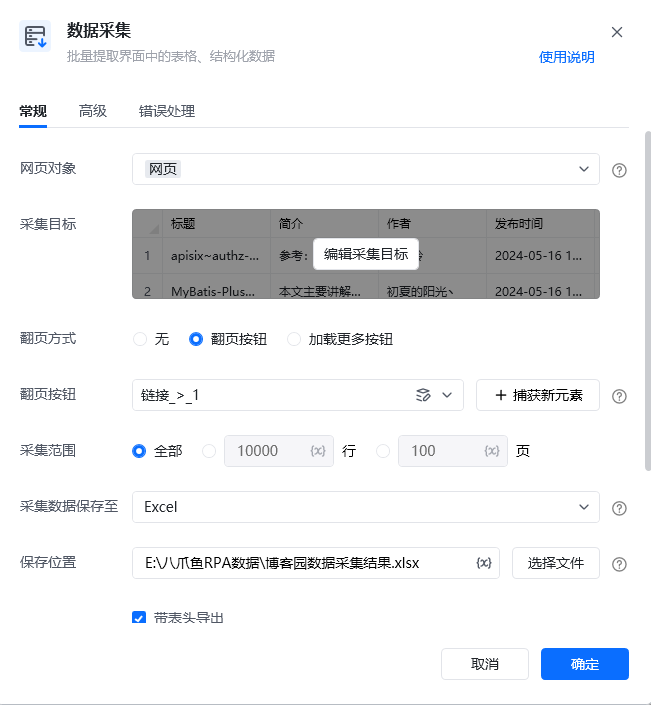Screen dimensions: 651x705
Task: Click the apisix~authz-... preview cell
Action: (x=216, y=256)
